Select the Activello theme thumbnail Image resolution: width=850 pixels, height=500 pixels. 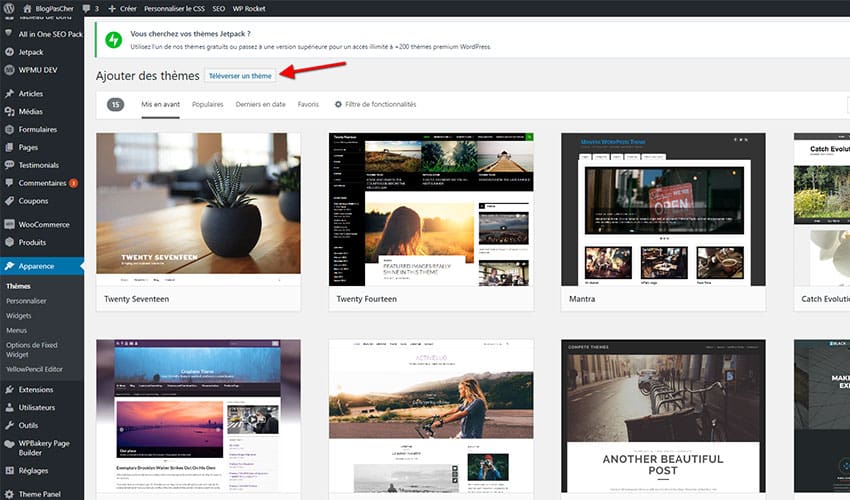431,416
